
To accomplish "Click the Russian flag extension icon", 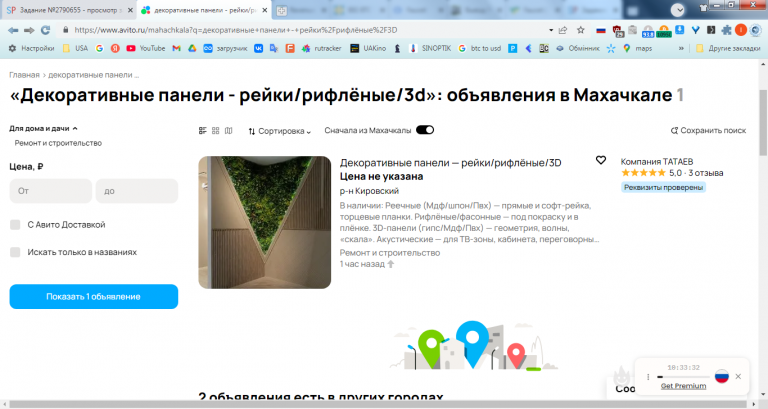I will click(x=601, y=30).
